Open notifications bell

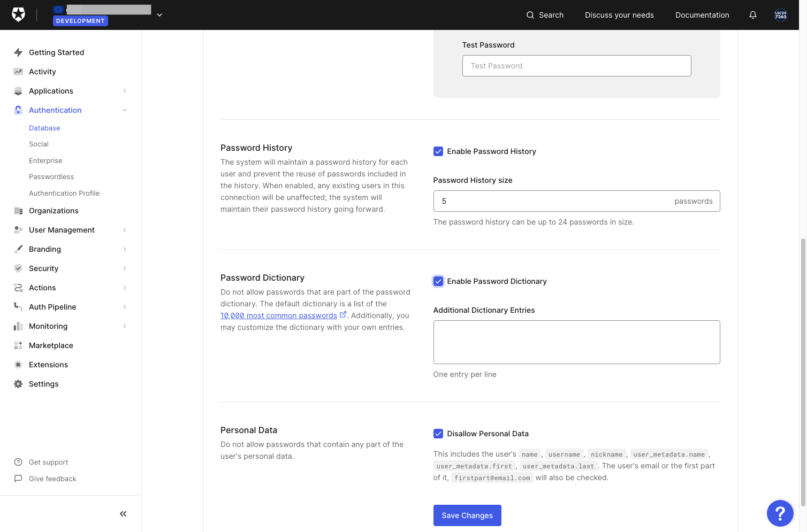pos(753,15)
